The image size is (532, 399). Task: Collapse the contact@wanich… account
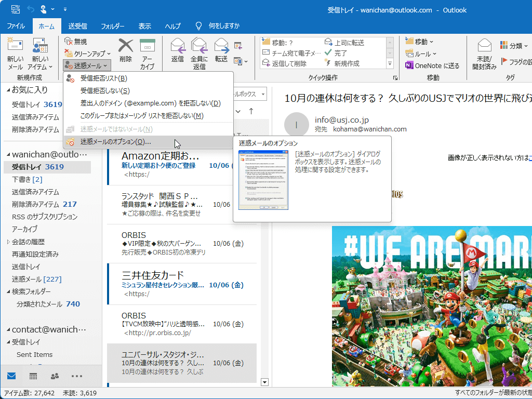click(8, 329)
